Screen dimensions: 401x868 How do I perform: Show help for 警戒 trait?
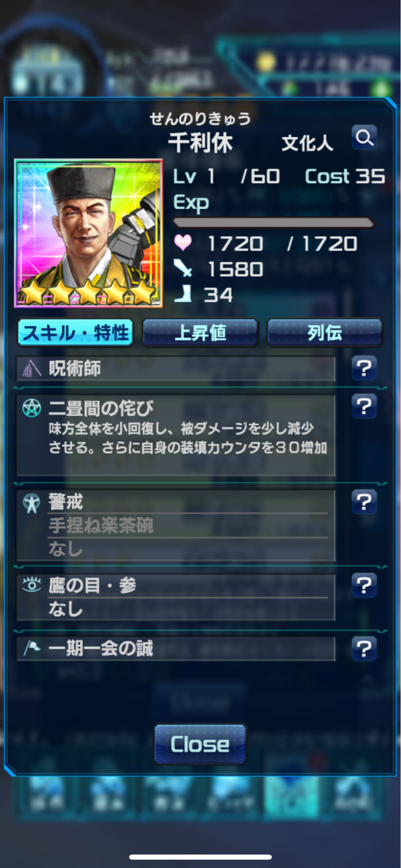(364, 502)
